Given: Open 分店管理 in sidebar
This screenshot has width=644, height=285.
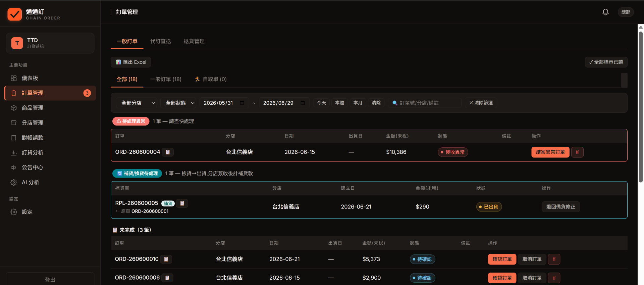Looking at the screenshot, I should (x=50, y=123).
